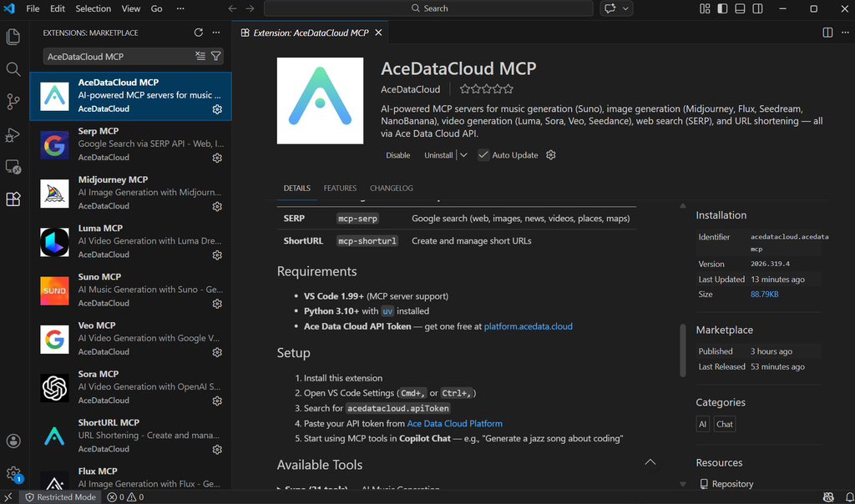The image size is (855, 504).
Task: Click the details pane vertical scrollbar thumb
Action: tap(683, 350)
